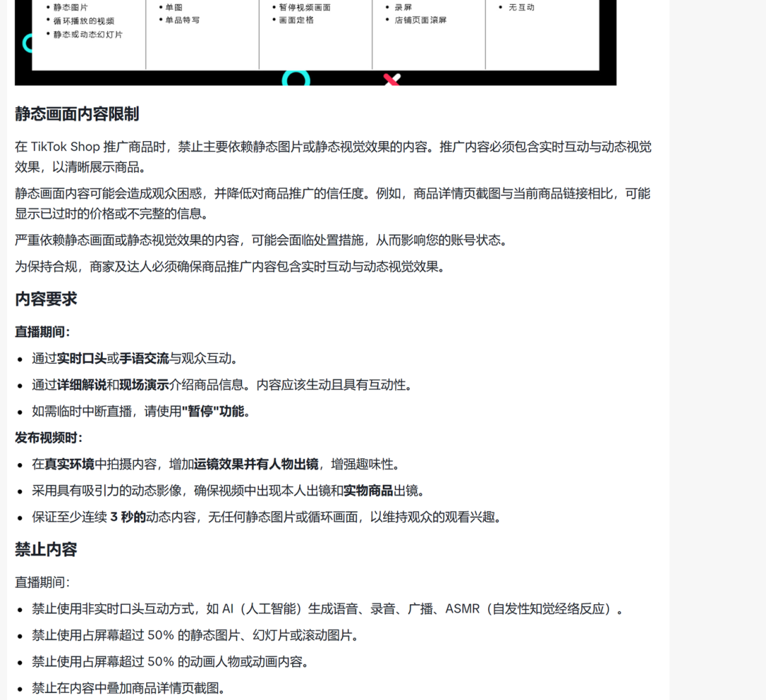Click 单图 in the image table

[x=174, y=7]
